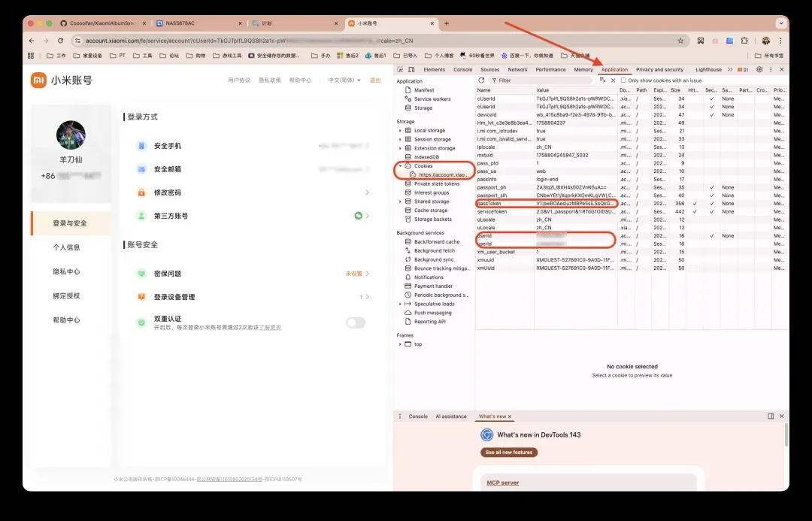The image size is (812, 521).
Task: Refresh the cookies table with reload icon
Action: point(481,80)
